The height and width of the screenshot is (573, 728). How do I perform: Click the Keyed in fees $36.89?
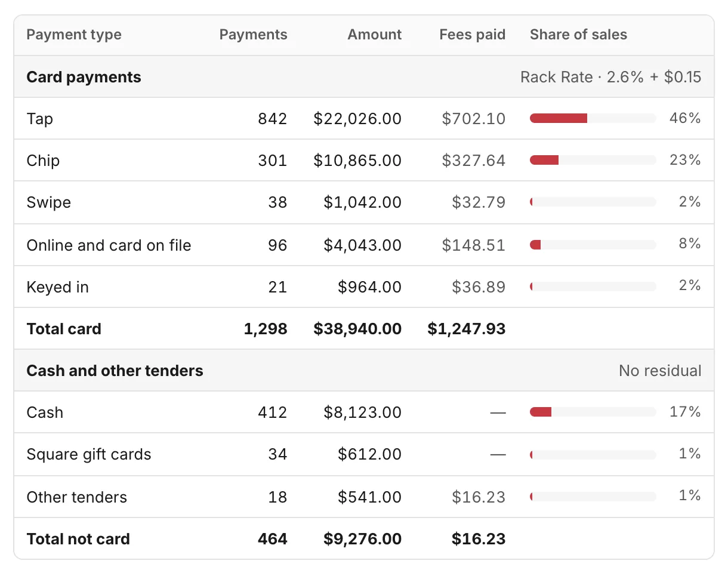pos(479,287)
